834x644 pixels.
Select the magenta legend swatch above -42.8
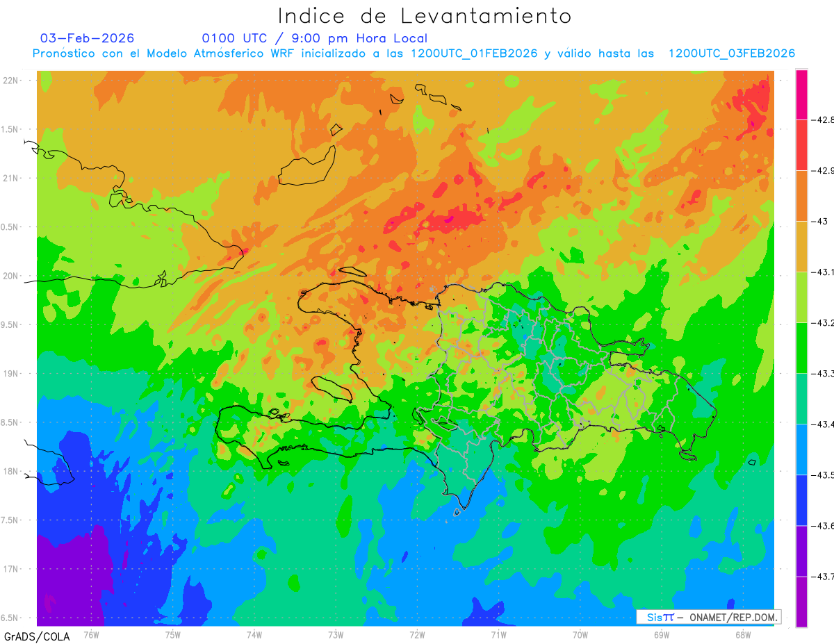[x=801, y=94]
